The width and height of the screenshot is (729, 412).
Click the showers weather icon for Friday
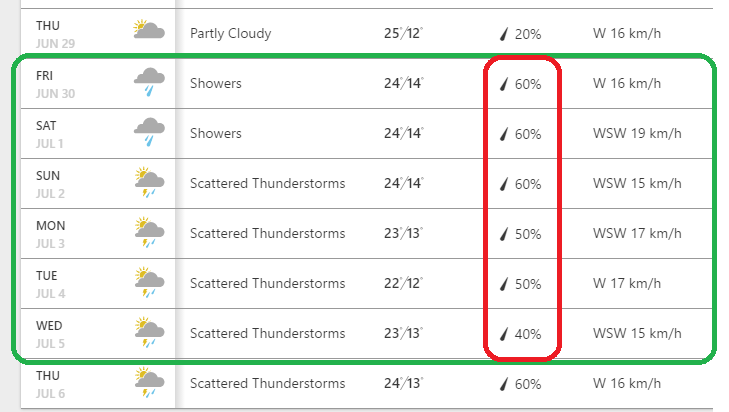(149, 82)
